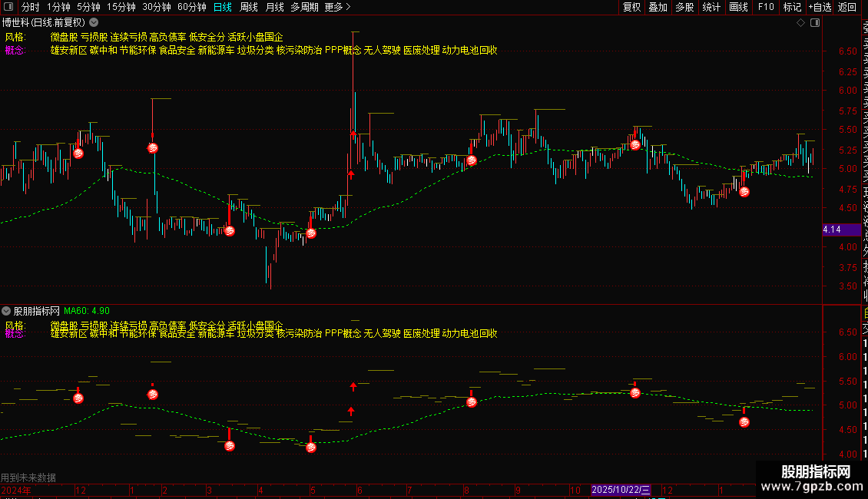Screen dimensions: 868x499
Task: Toggle the left sidebar panel icon
Action: (x=8, y=7)
